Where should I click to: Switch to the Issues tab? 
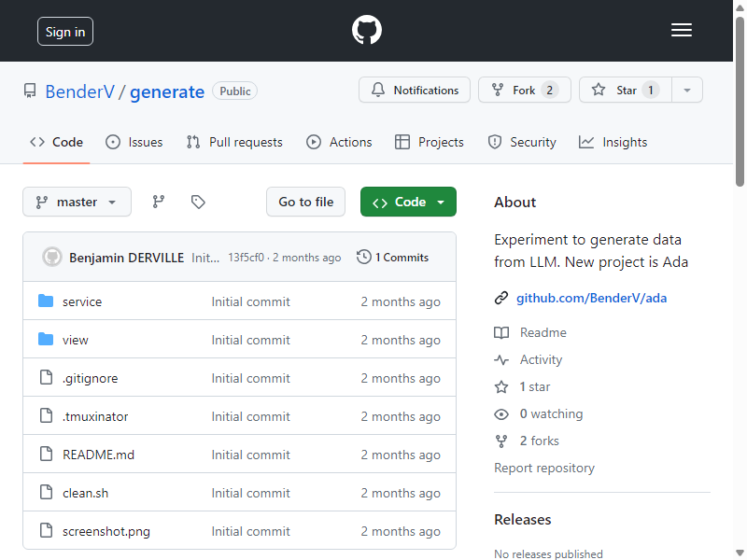pyautogui.click(x=134, y=142)
